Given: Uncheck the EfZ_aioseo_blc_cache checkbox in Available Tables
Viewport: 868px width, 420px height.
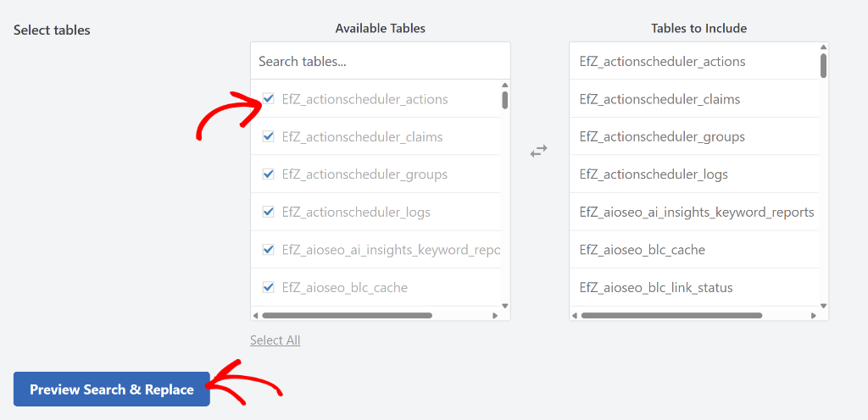Looking at the screenshot, I should tap(269, 287).
